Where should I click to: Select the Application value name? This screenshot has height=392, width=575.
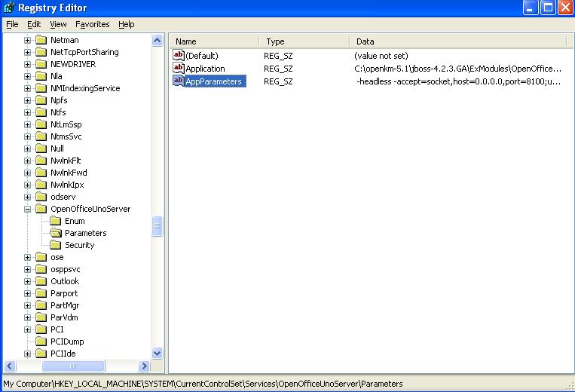point(205,69)
